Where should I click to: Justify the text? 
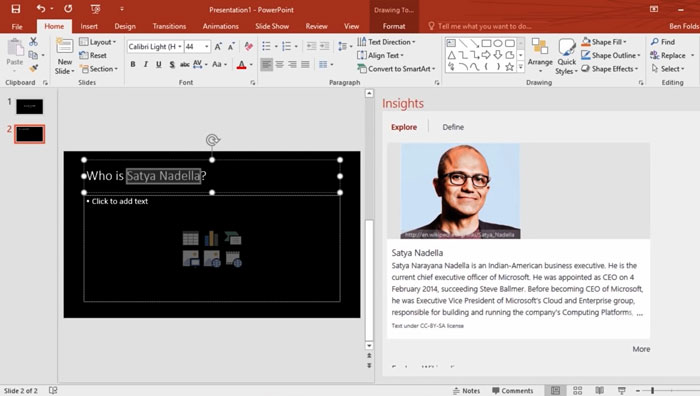tap(305, 65)
